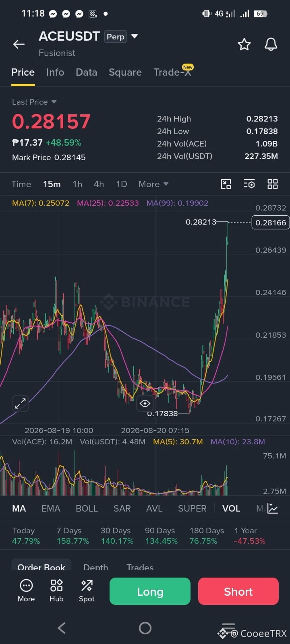Open the Square tab
Viewport: 290px width, 644px height.
[125, 72]
